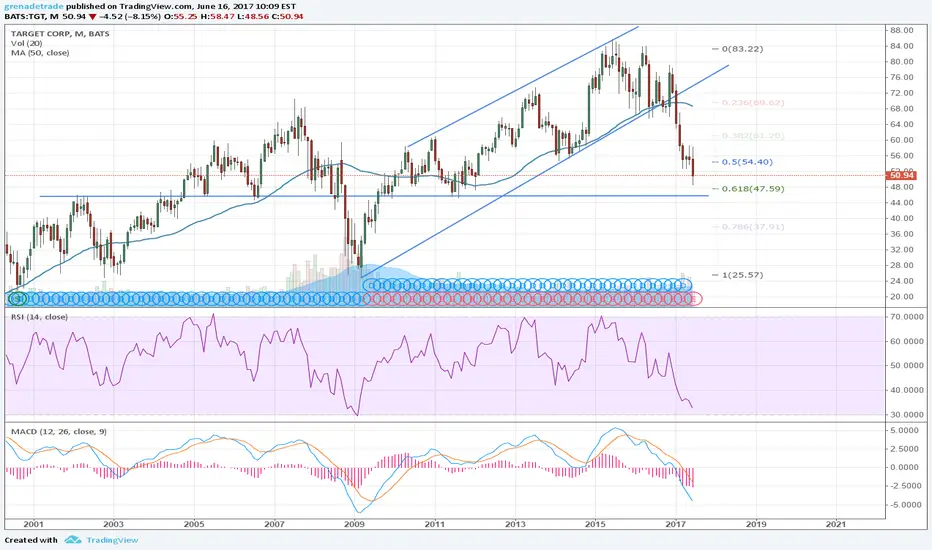Click the -4.52 (-8.15%) change value
932x550 pixels.
pyautogui.click(x=130, y=16)
